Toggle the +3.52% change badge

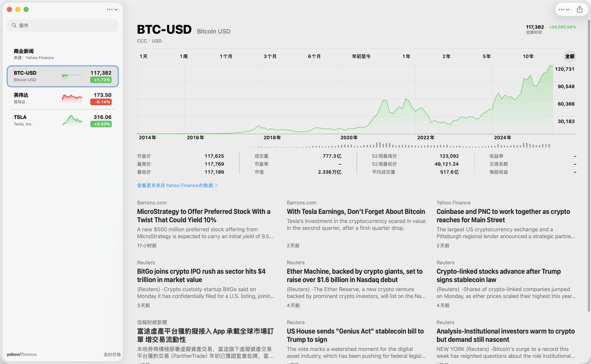(101, 124)
